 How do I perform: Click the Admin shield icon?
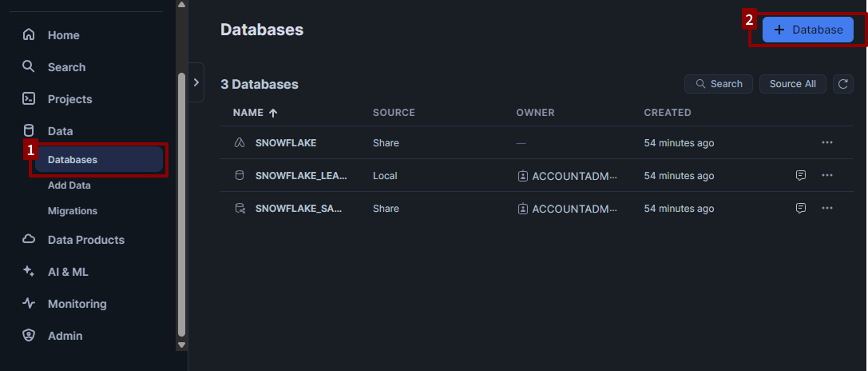[x=28, y=336]
